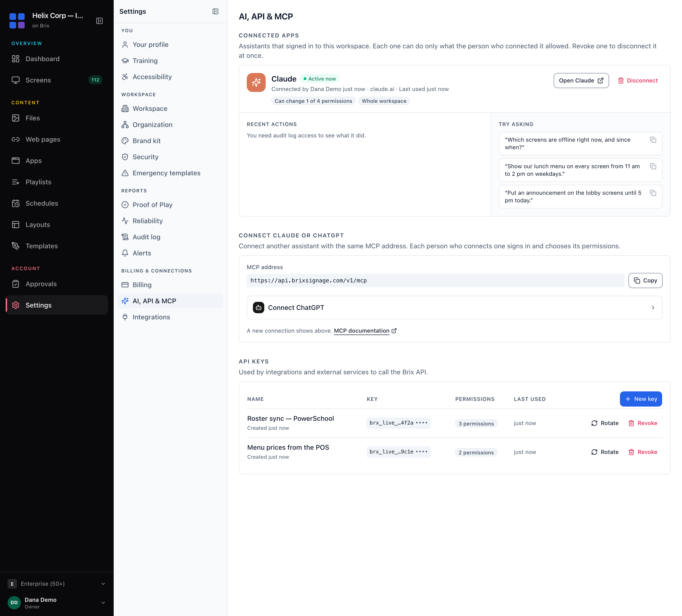Go to the Playlists section
682x616 pixels.
(x=57, y=182)
